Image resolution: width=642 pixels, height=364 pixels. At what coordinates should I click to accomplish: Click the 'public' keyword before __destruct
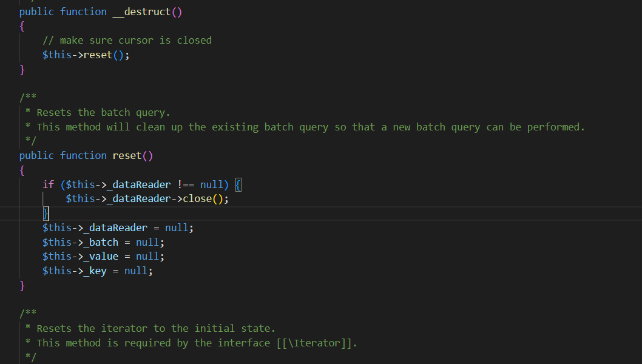click(36, 12)
